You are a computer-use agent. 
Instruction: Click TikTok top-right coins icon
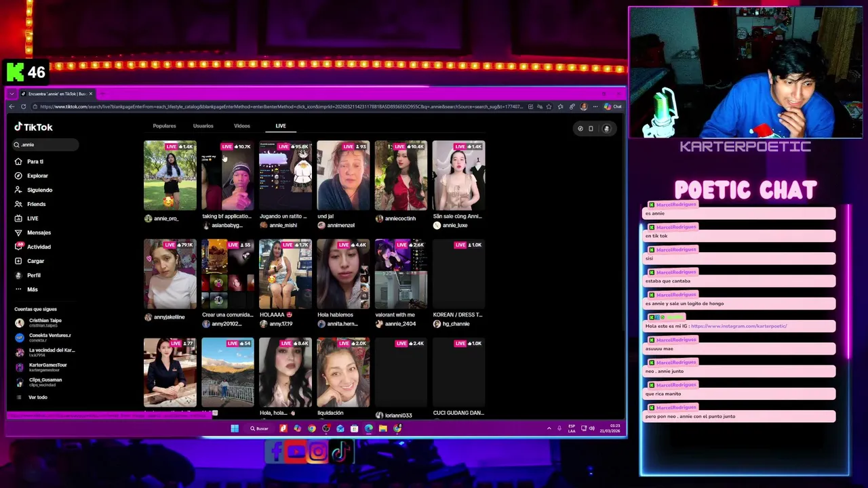pyautogui.click(x=580, y=128)
